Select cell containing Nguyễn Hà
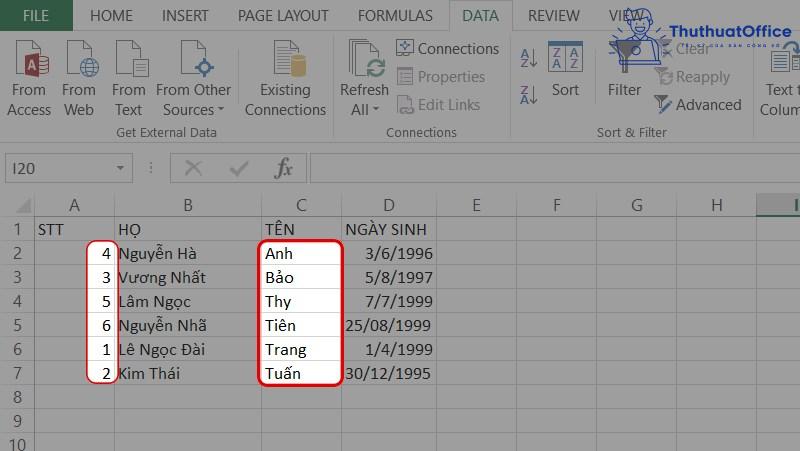This screenshot has height=451, width=800. click(188, 254)
